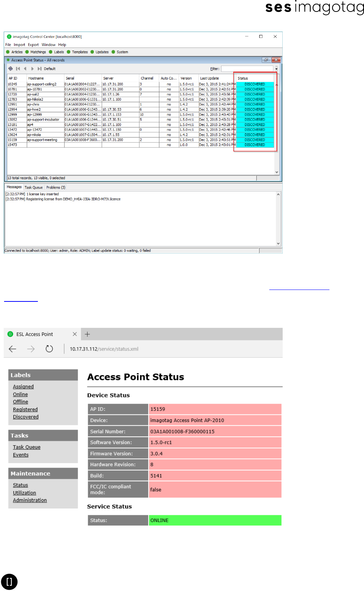364x591 pixels.
Task: Open the Task Queue link in sidebar
Action: [x=27, y=447]
